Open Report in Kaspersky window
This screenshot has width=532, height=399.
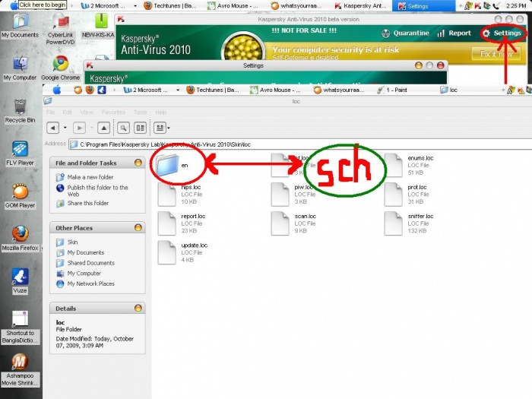tap(454, 33)
